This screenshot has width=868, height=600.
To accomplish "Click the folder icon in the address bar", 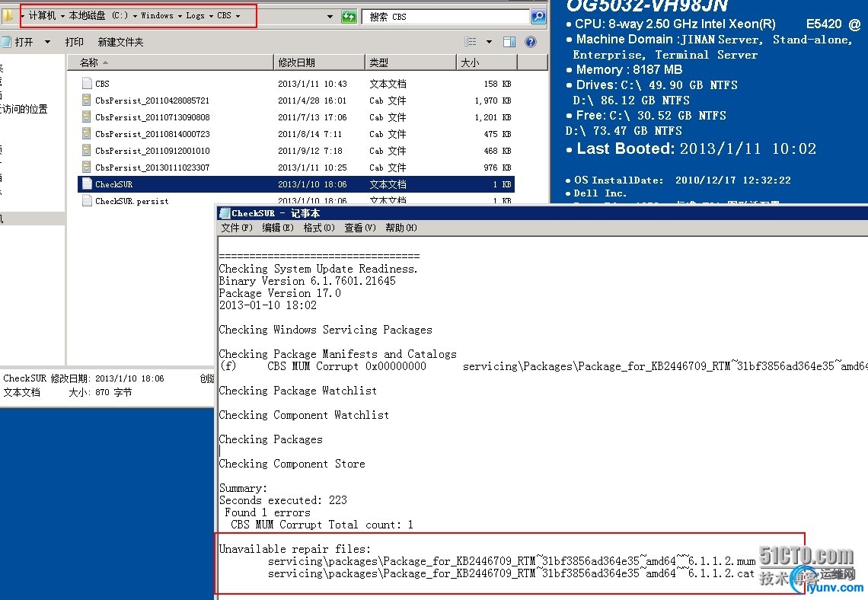I will (x=8, y=15).
